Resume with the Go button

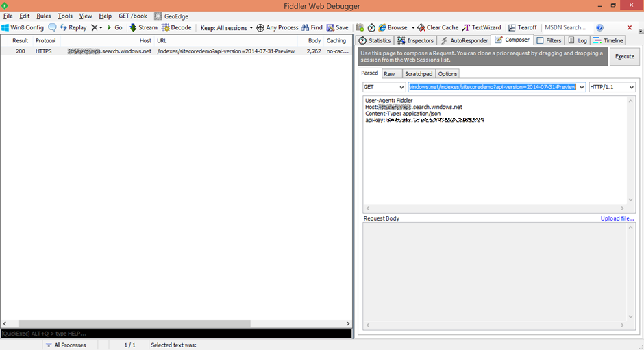tap(114, 27)
